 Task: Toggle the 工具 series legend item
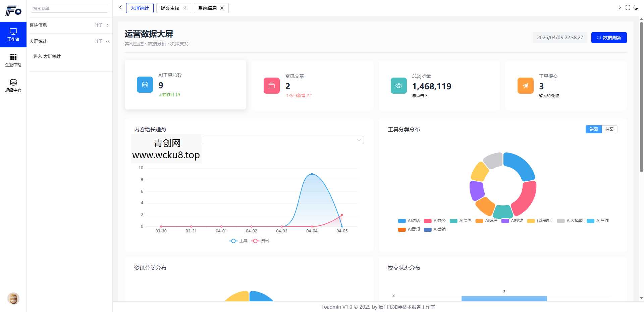(x=238, y=241)
